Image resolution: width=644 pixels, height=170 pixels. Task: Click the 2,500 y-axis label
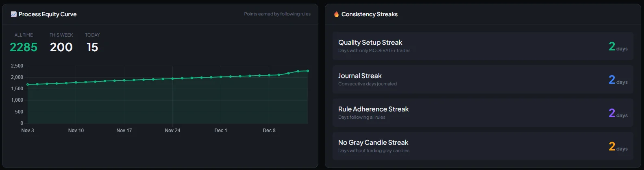click(17, 66)
